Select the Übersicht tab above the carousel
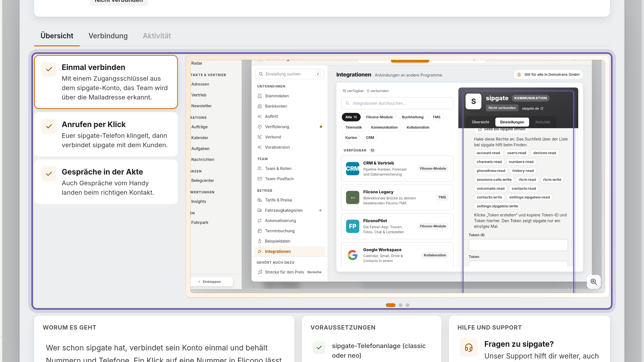The height and width of the screenshot is (362, 644). pyautogui.click(x=57, y=36)
